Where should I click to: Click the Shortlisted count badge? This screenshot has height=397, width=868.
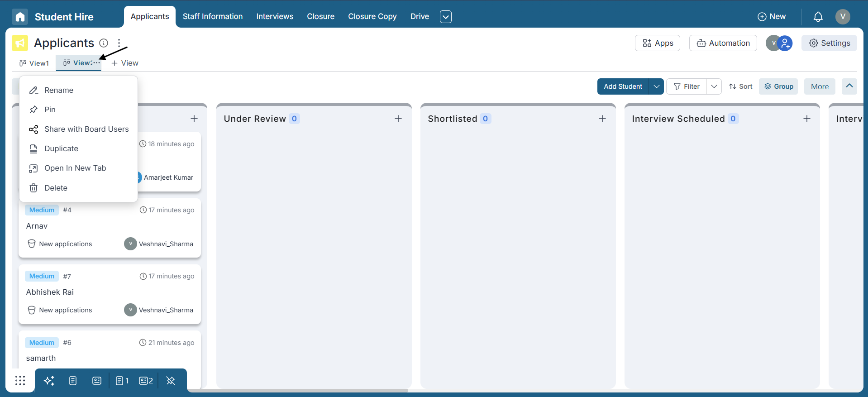[485, 119]
